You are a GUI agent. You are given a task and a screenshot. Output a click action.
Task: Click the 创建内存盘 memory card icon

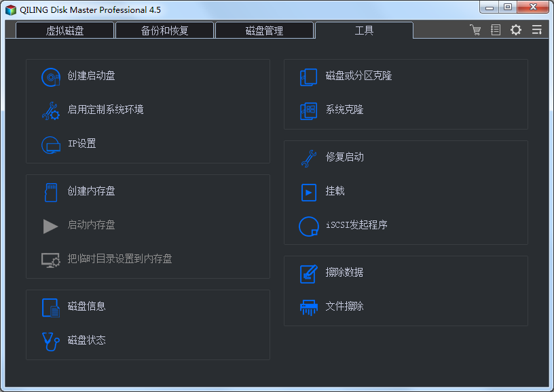(51, 193)
